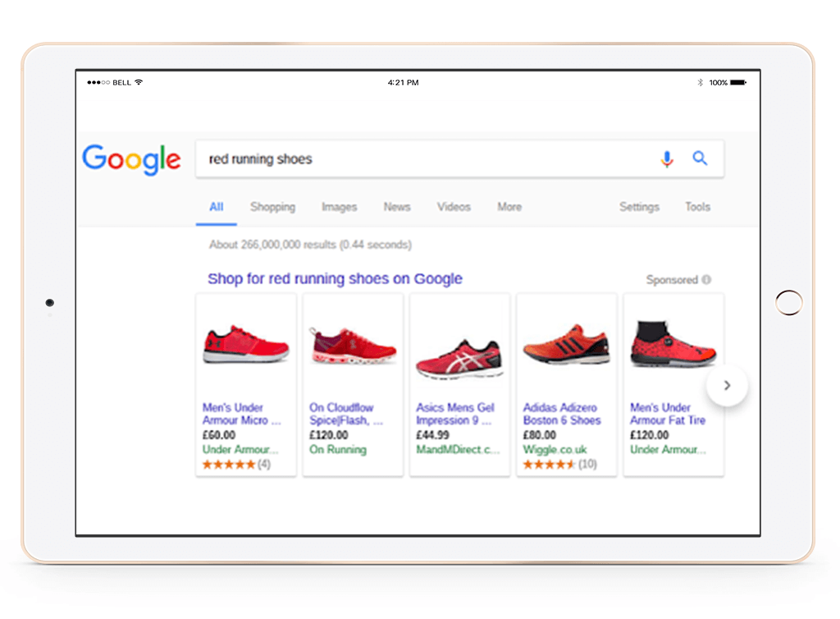Click the Under Armour Micro shoe image
840x619 pixels.
point(246,344)
